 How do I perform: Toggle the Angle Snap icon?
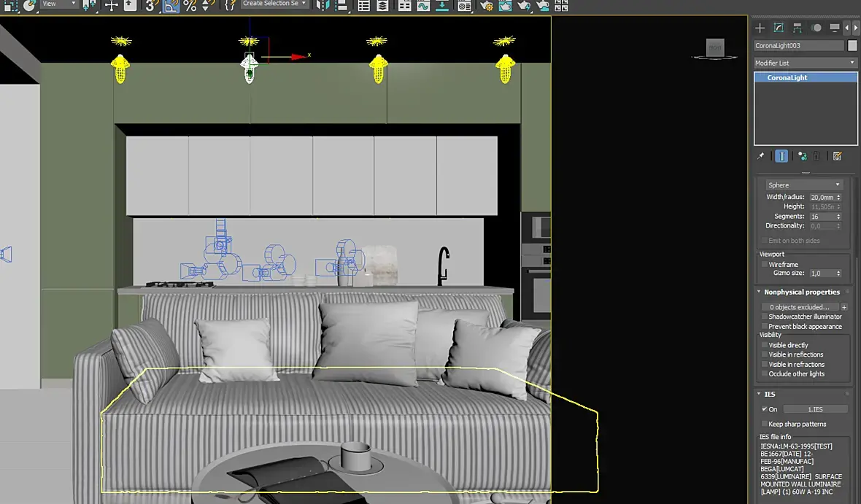(x=171, y=6)
